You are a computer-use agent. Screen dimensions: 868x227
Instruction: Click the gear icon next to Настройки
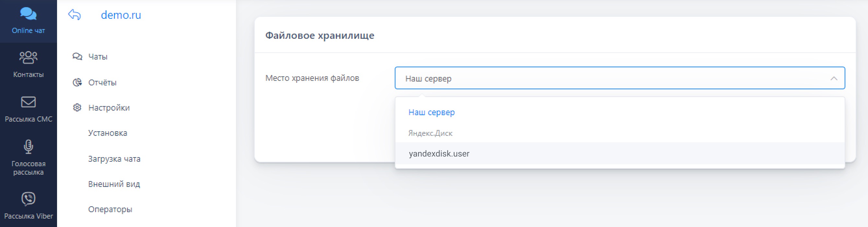click(x=77, y=108)
